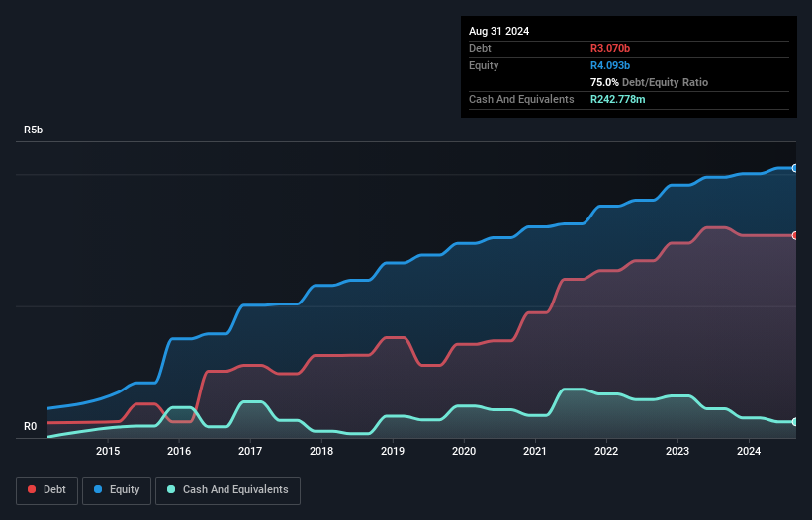Click Cash And Equivalents label in tooltip
Screen dimensions: 812x520
521,99
